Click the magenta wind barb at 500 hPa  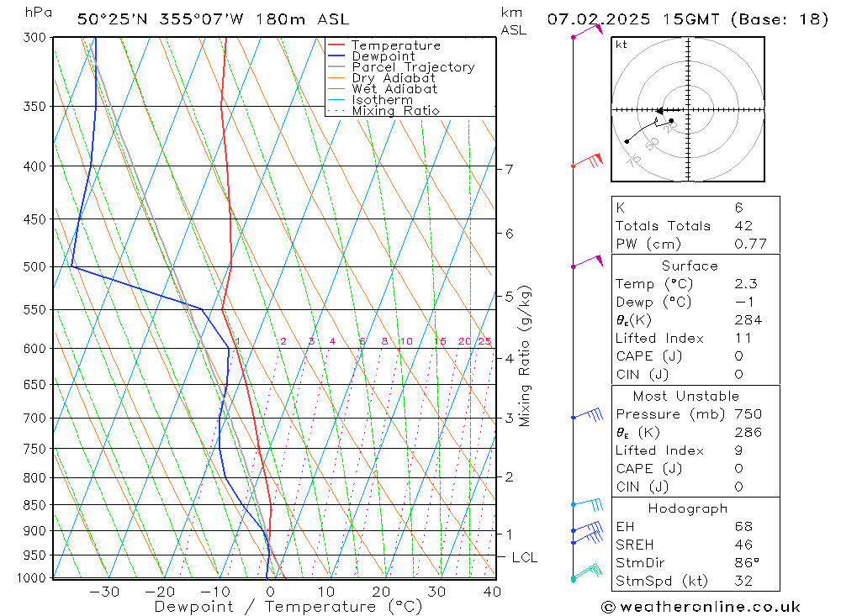pos(588,261)
